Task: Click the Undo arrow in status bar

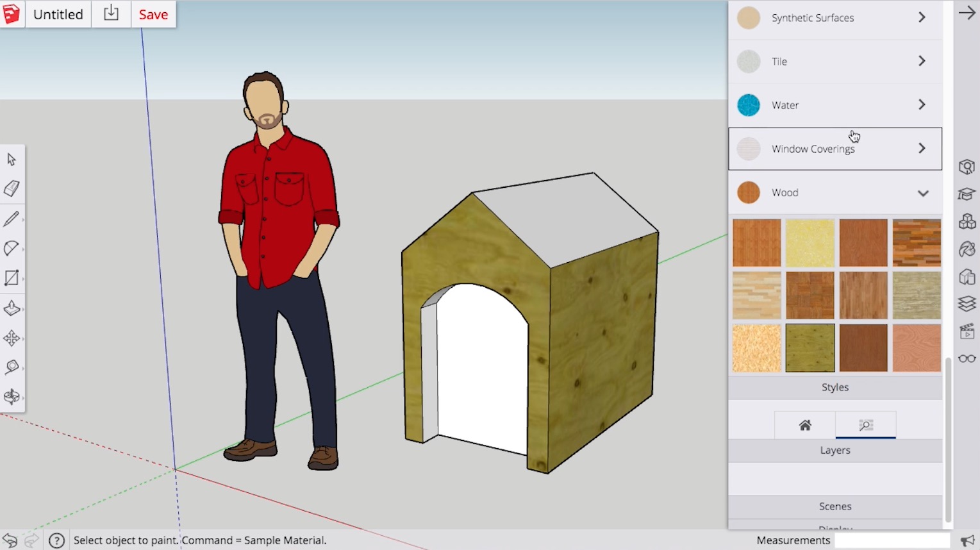Action: [x=10, y=540]
